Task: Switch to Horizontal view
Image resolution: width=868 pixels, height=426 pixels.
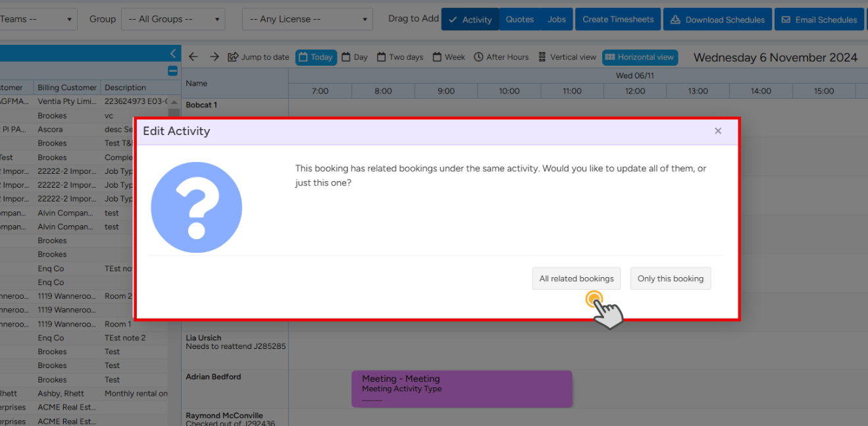Action: click(640, 57)
